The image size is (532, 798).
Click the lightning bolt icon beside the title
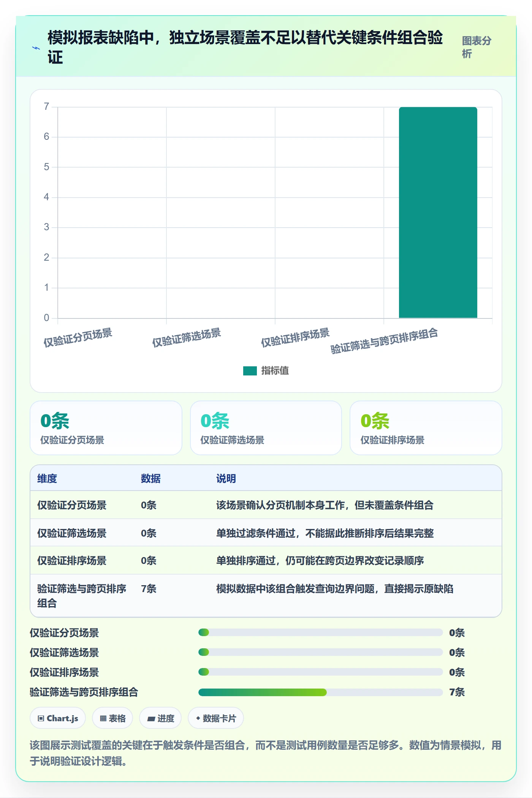tap(36, 48)
